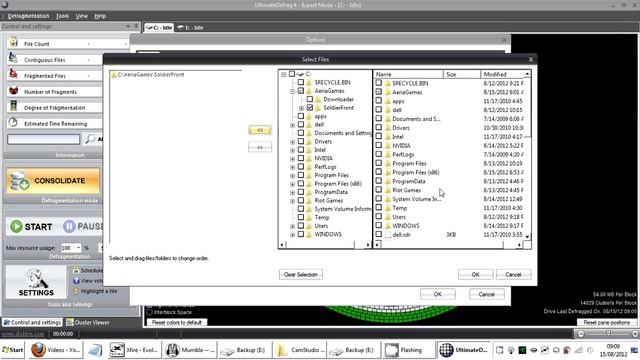This screenshot has width=640, height=360.
Task: Click the search magnifier icon
Action: point(89,139)
